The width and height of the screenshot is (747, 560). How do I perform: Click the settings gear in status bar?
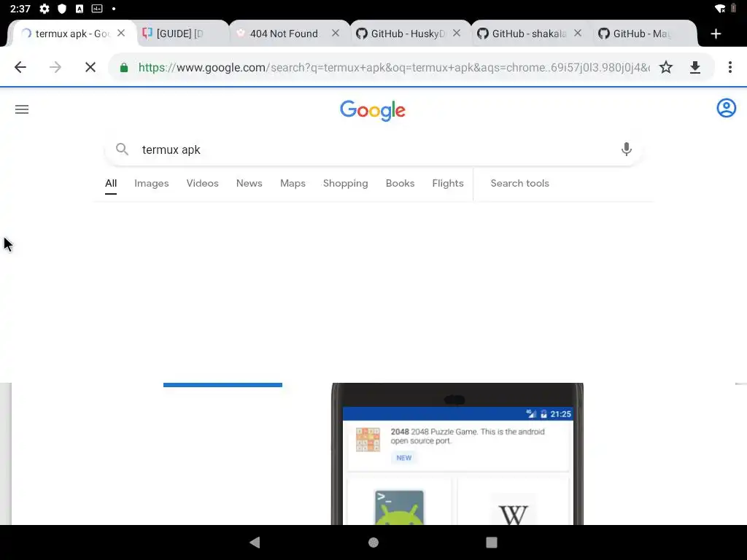(44, 9)
